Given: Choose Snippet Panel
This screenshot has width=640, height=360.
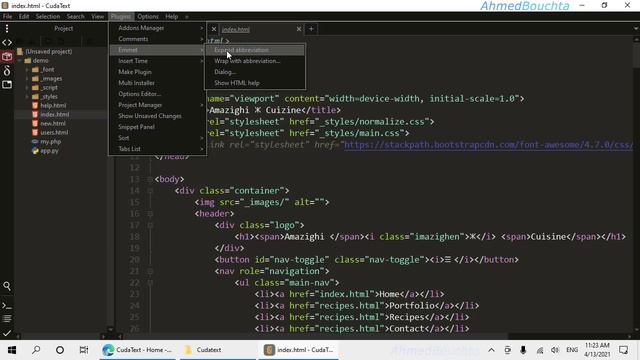Looking at the screenshot, I should coord(158,127).
